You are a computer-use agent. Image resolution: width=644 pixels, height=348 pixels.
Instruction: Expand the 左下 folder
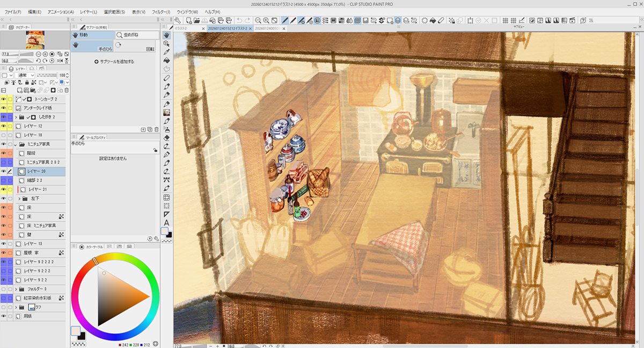click(19, 198)
